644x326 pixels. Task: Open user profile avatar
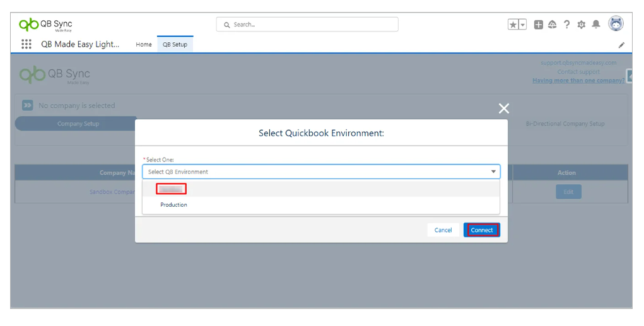pyautogui.click(x=616, y=24)
